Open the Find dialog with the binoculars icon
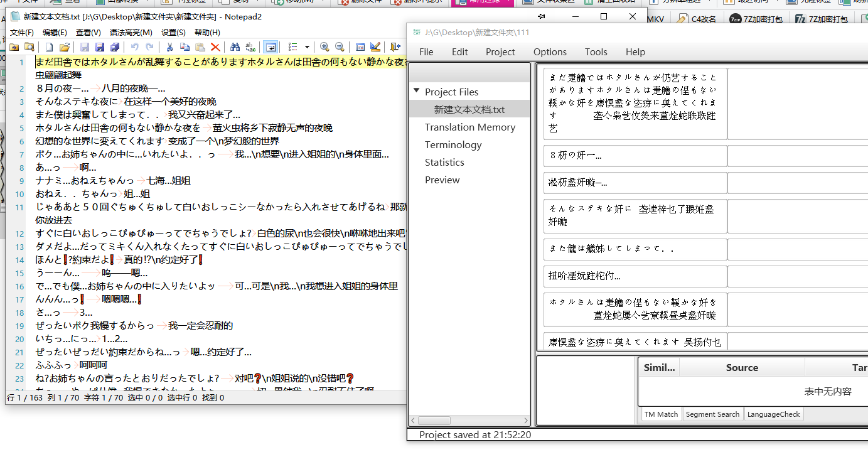This screenshot has height=457, width=868. 235,46
